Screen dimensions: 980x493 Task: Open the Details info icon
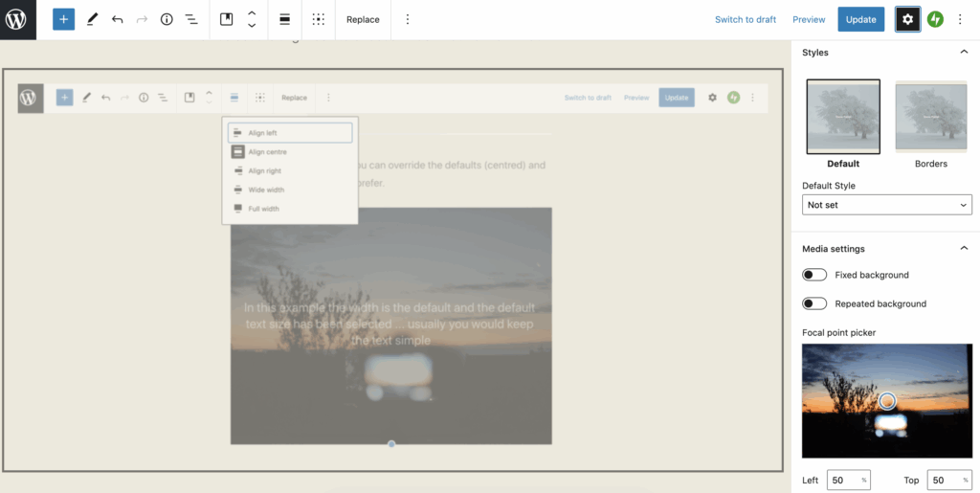(x=167, y=19)
